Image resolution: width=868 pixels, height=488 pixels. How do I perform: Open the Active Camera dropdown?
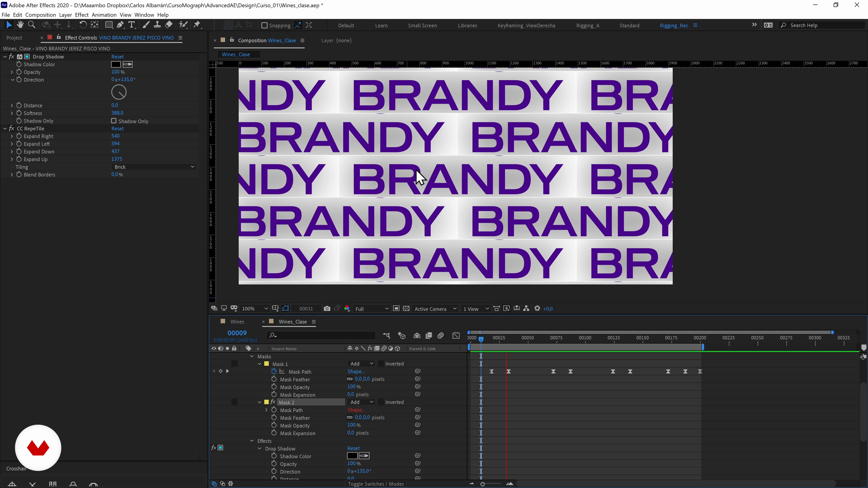click(x=435, y=309)
